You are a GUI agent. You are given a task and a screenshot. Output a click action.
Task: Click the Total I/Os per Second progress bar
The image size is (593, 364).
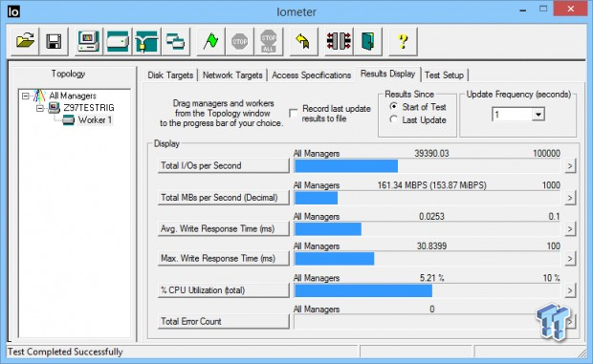click(x=428, y=166)
